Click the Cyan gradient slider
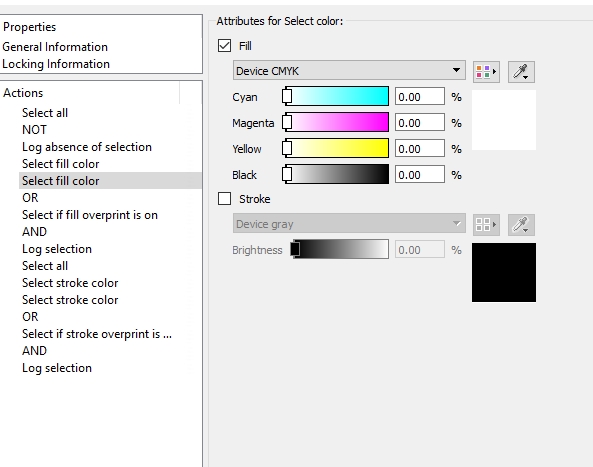 (x=336, y=96)
